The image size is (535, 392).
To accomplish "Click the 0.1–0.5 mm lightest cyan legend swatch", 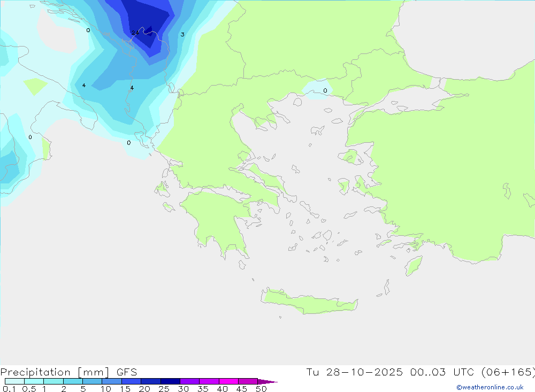I will 14,381.
